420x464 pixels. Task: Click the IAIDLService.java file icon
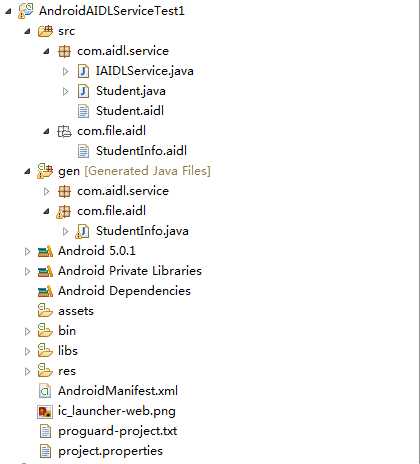[83, 71]
